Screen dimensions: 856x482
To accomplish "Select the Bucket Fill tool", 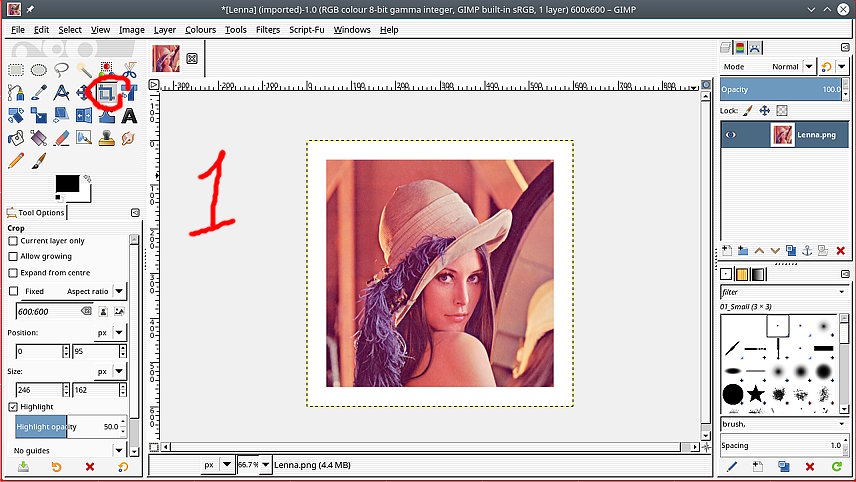I will coord(16,138).
